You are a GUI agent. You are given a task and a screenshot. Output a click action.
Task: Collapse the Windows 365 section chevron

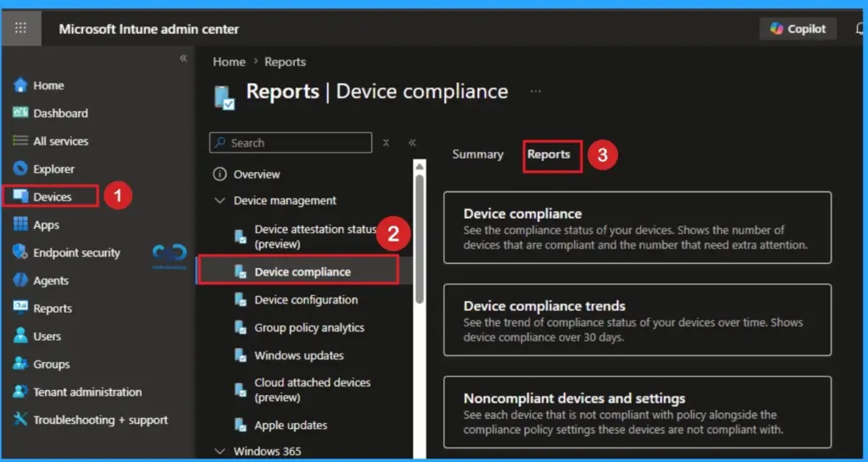pos(220,451)
